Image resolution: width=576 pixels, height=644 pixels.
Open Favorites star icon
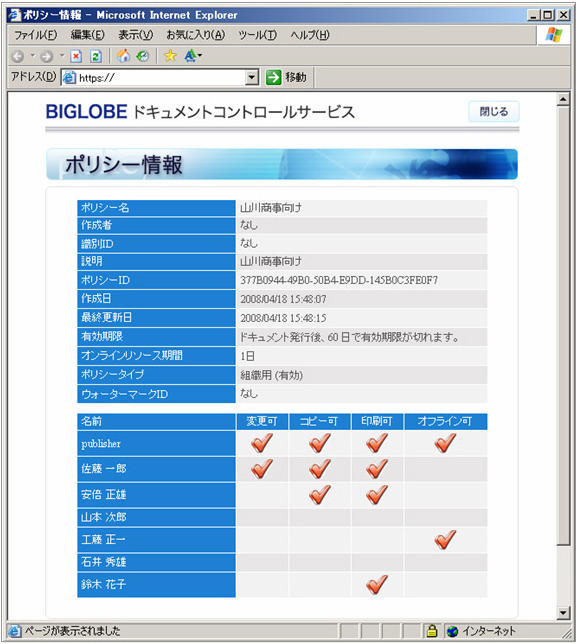point(170,55)
